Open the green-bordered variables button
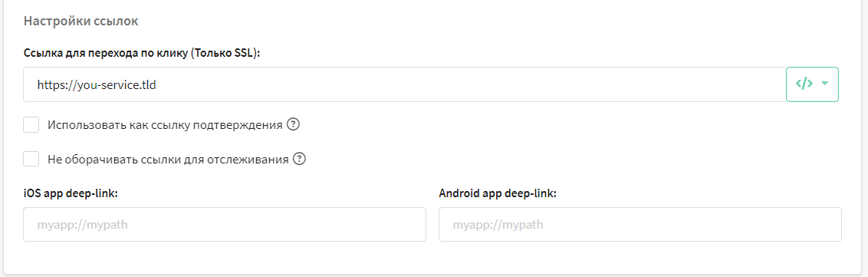 (x=813, y=84)
